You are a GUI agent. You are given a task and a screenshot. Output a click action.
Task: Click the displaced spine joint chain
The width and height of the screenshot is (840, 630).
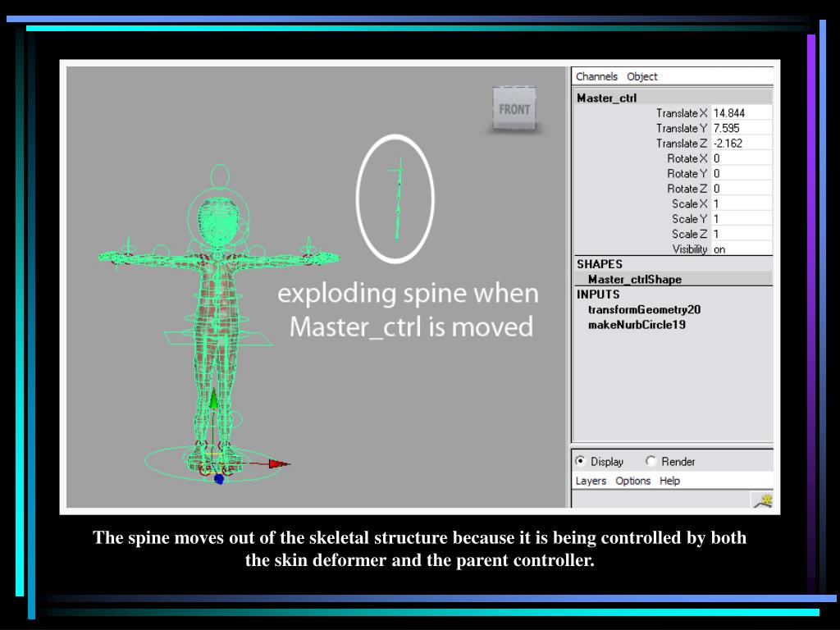[x=398, y=200]
